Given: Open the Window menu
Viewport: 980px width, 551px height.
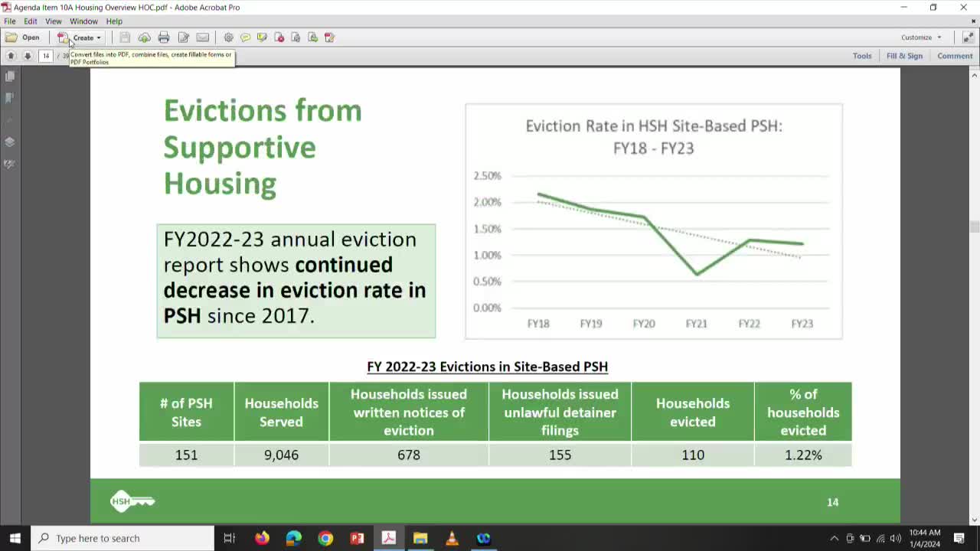Looking at the screenshot, I should [83, 21].
